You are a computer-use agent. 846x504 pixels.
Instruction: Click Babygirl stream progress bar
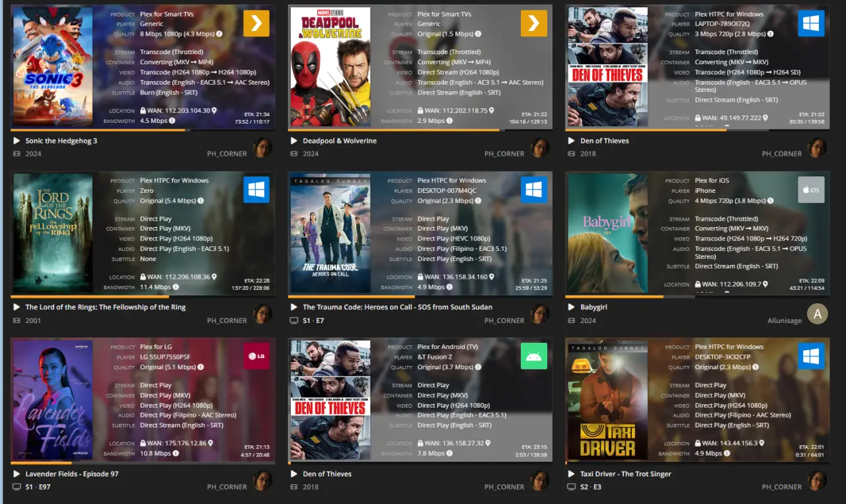(x=698, y=297)
